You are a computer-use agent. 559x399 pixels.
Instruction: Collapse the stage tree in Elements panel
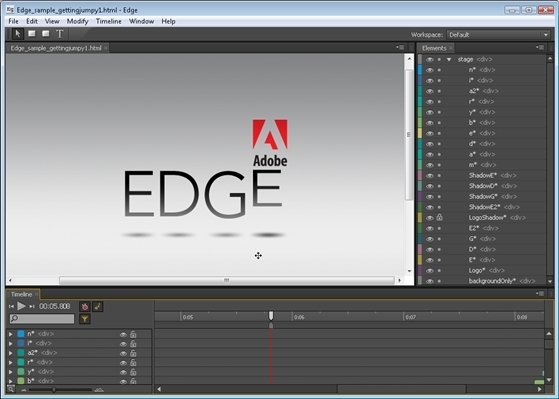pyautogui.click(x=449, y=60)
